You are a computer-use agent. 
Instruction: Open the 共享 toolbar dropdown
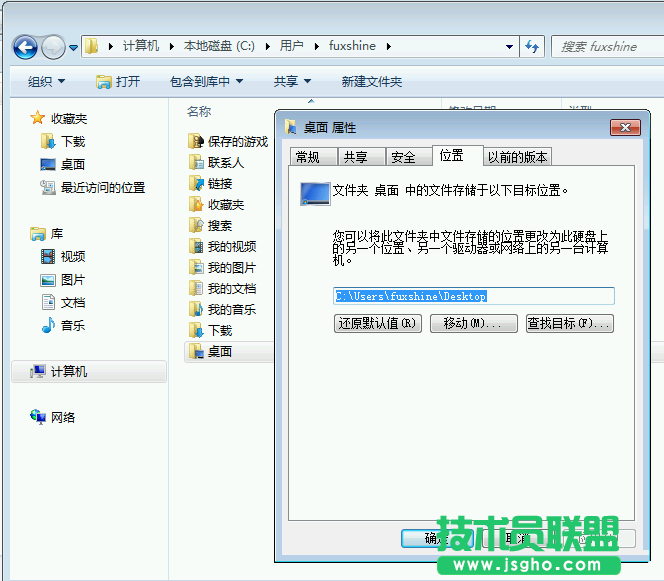(x=292, y=81)
